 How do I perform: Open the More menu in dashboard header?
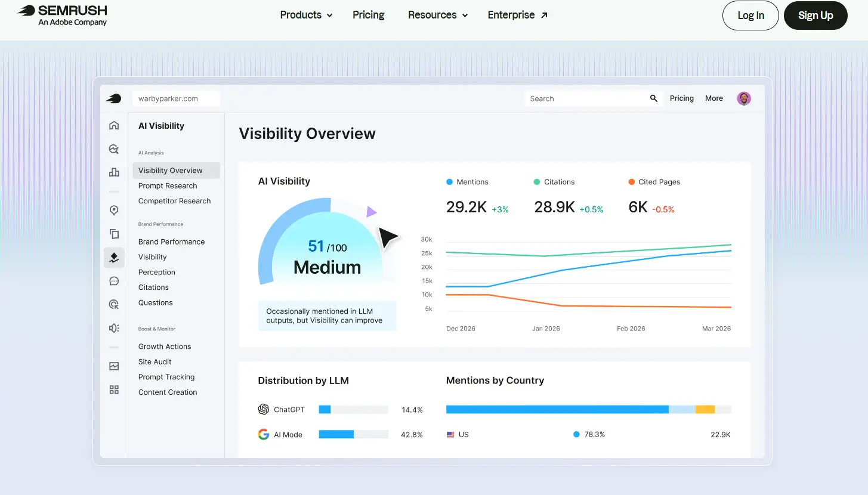click(713, 98)
